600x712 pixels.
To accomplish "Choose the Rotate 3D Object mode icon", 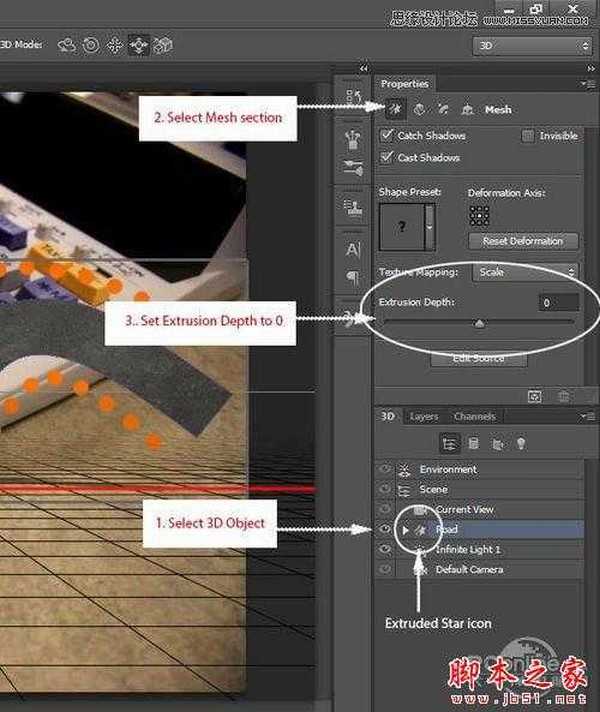I will 68,45.
